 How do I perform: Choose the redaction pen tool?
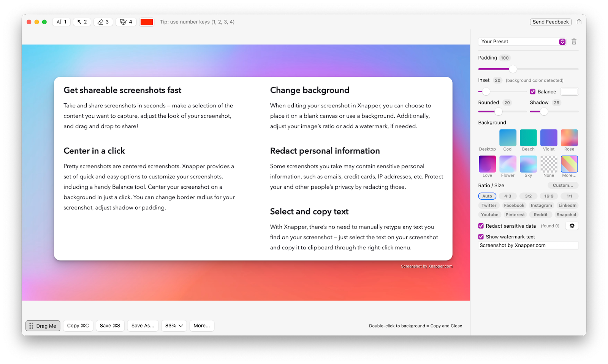126,22
